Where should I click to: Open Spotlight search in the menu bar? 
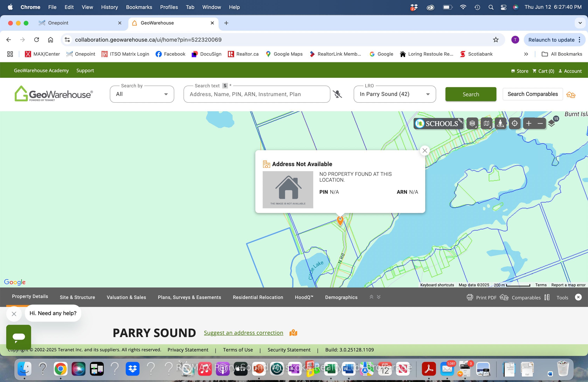pyautogui.click(x=491, y=7)
